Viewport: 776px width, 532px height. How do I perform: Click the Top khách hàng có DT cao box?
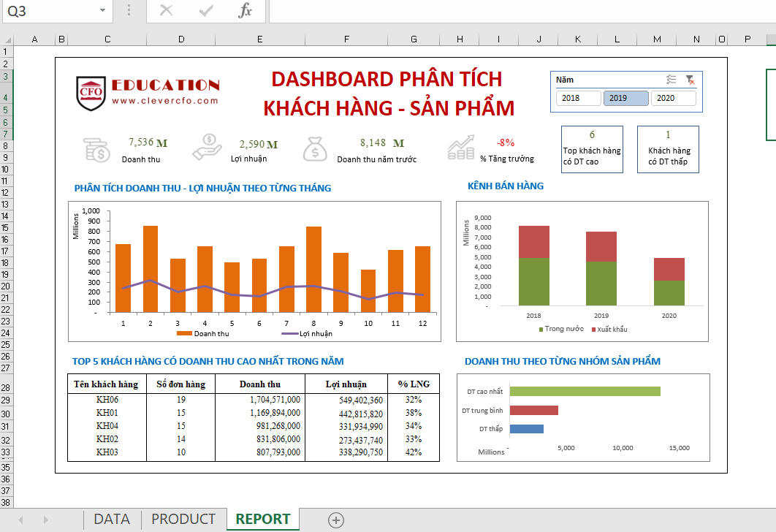point(592,149)
